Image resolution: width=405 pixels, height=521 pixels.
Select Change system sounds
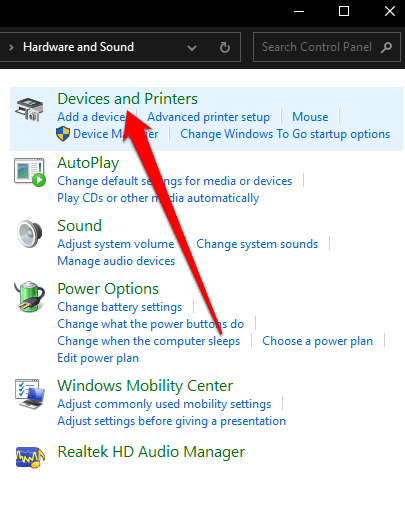click(257, 244)
